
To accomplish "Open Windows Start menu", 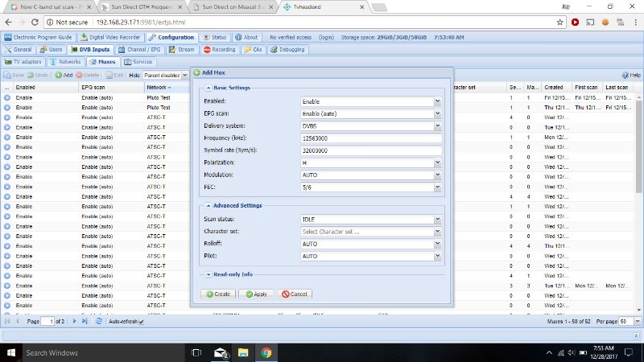I will click(11, 352).
